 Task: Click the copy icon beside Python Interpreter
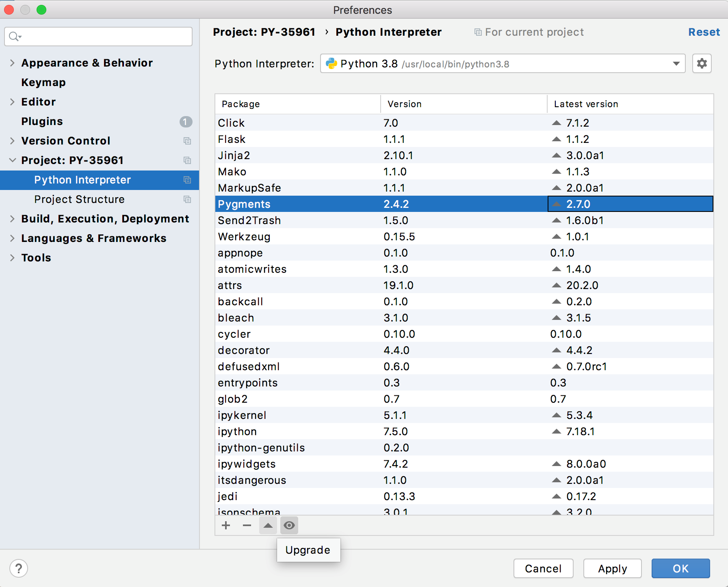click(187, 180)
